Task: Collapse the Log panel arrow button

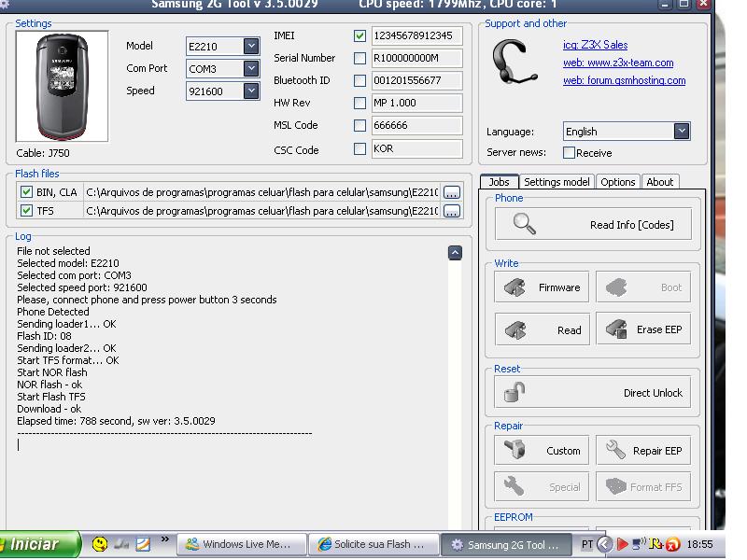Action: point(455,253)
